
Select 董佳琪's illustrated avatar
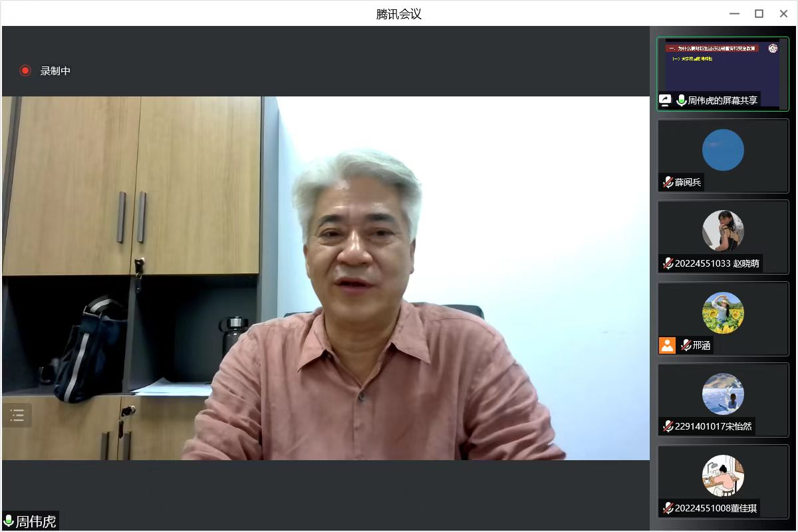[723, 475]
